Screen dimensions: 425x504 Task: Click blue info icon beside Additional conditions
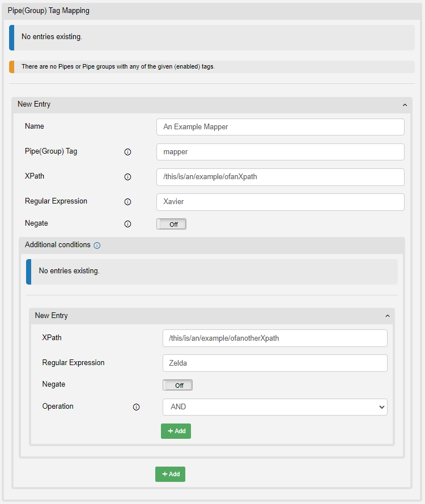pos(97,245)
